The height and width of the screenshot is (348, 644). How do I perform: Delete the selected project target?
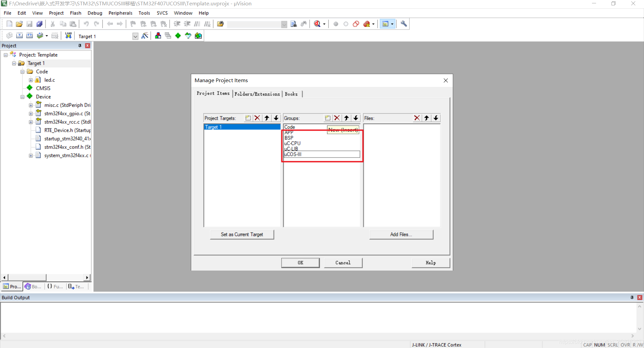point(257,118)
